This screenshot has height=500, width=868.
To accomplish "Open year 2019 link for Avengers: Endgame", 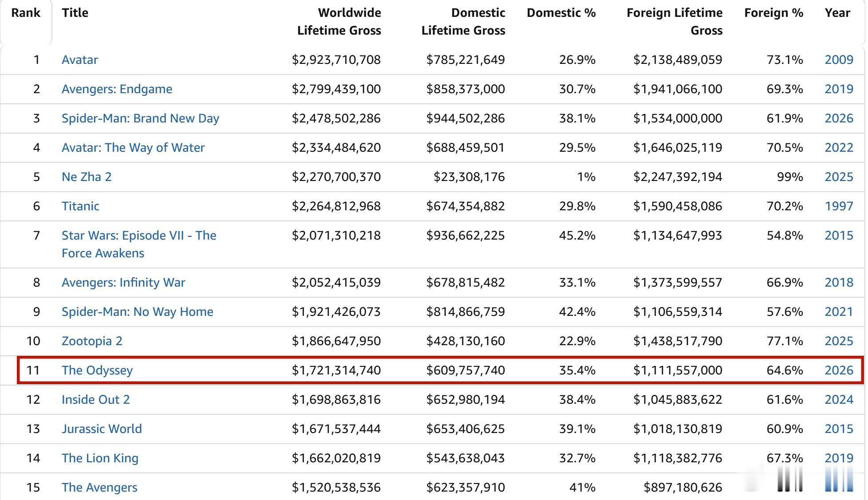I will pos(839,89).
